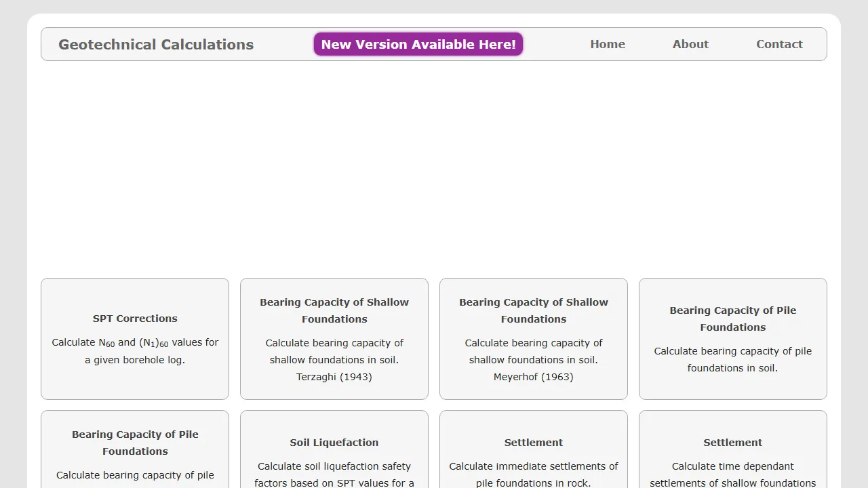Open the Settlement calculator for pile foundations in rock

tap(534, 442)
